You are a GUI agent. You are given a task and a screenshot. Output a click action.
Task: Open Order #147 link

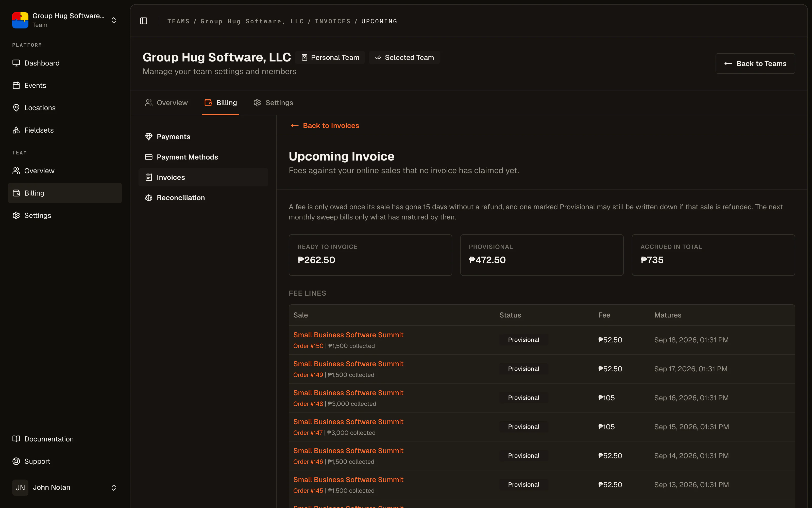point(308,432)
